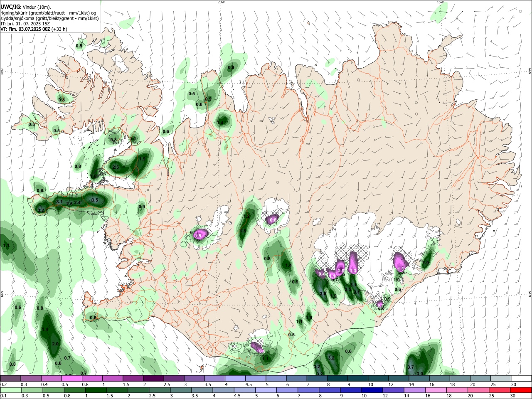Click the 5.8 value on Mýrdalsjökull

coord(262,351)
